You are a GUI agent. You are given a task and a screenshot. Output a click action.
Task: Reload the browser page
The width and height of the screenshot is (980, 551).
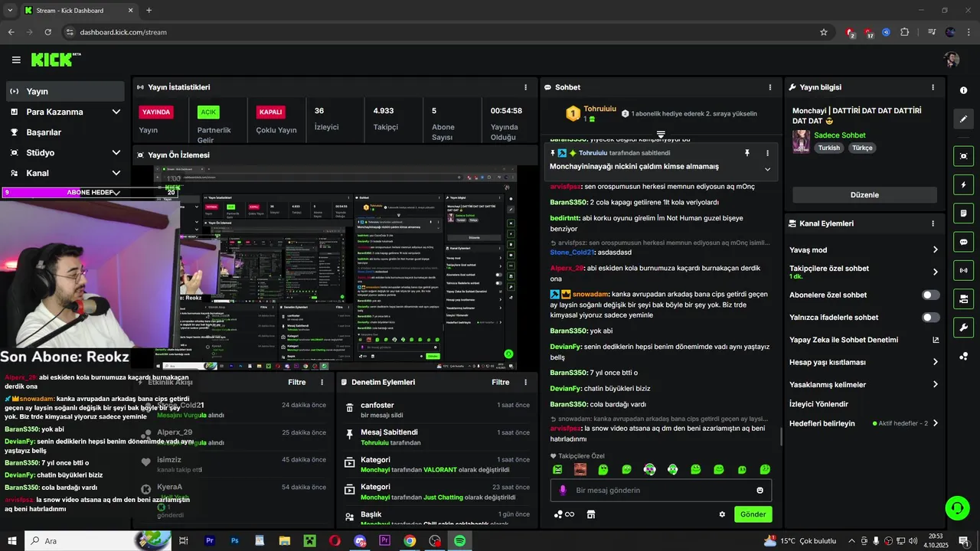[47, 32]
